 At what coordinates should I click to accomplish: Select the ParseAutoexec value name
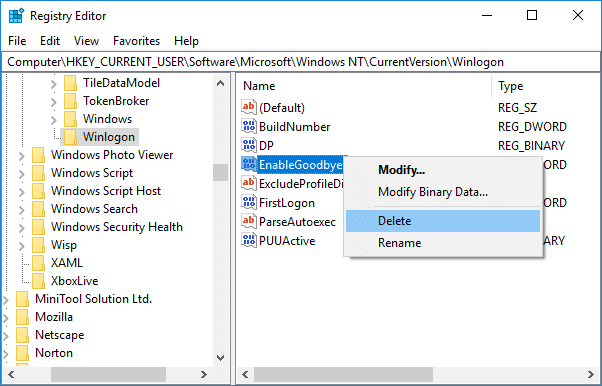[x=298, y=222]
